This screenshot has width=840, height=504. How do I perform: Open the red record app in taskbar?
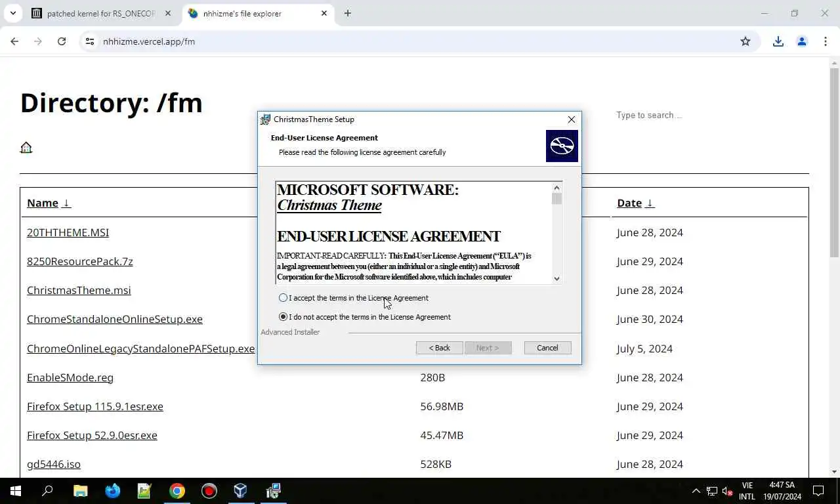[209, 491]
